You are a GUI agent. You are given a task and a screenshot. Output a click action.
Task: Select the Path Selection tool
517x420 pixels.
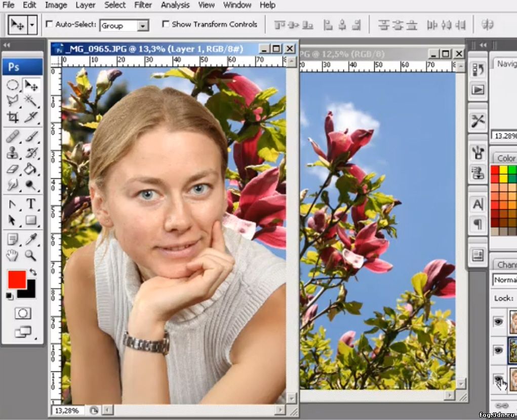click(x=13, y=220)
